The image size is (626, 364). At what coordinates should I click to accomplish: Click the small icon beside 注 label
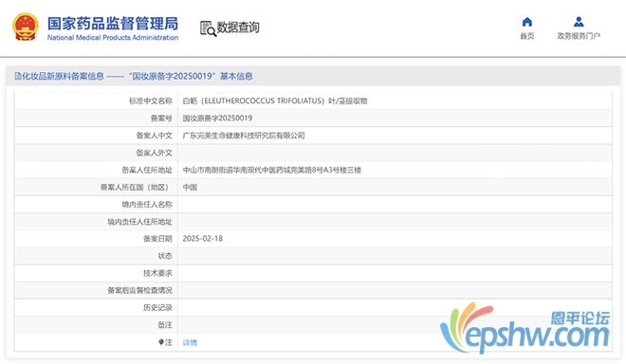(x=161, y=342)
